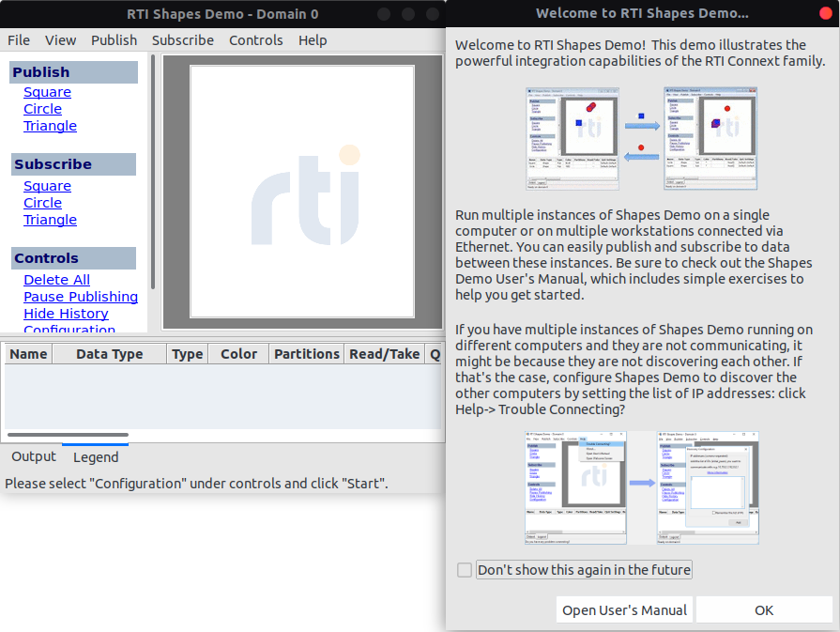Image resolution: width=840 pixels, height=632 pixels.
Task: Click the Data Type column header
Action: [x=109, y=354]
